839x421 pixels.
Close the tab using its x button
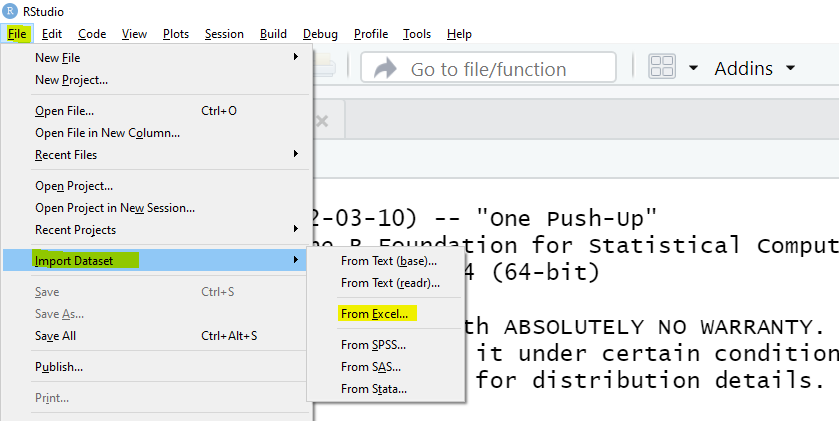tap(321, 121)
